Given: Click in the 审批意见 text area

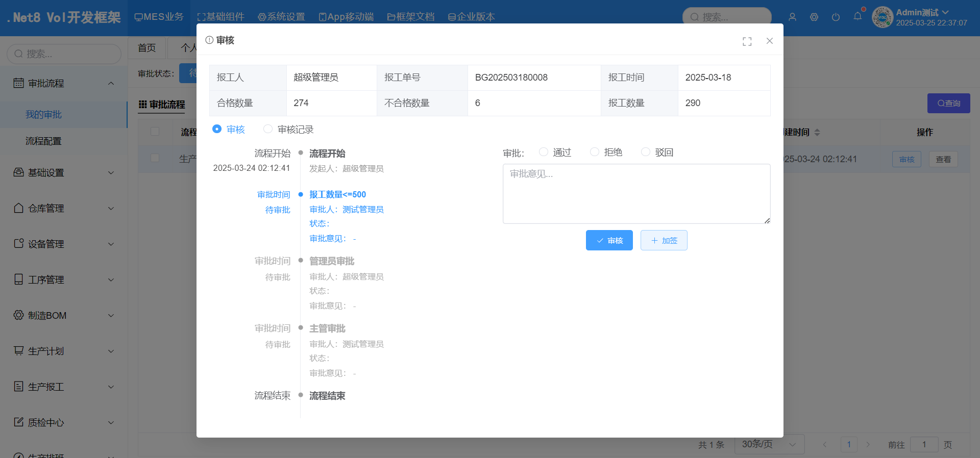Looking at the screenshot, I should point(636,194).
